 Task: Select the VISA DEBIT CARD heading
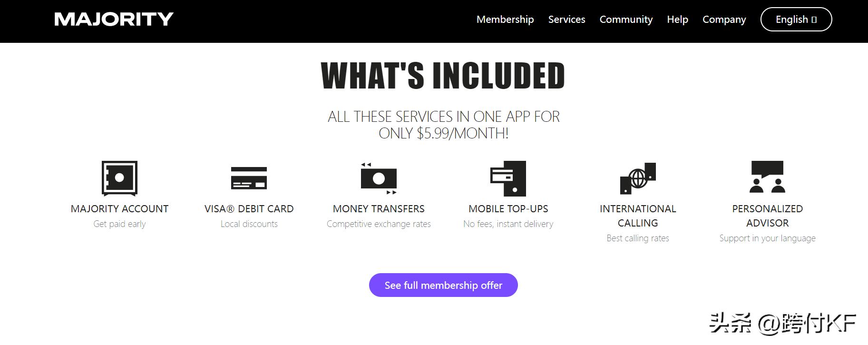click(x=249, y=209)
